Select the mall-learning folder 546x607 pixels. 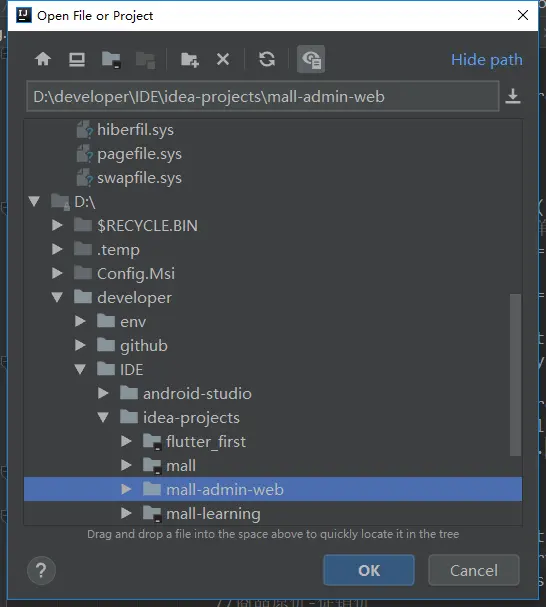(213, 514)
